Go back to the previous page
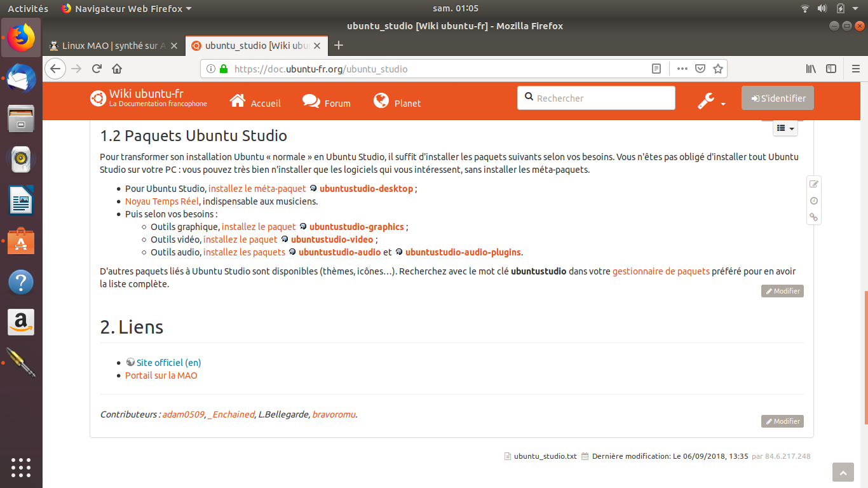Image resolution: width=868 pixels, height=488 pixels. click(x=55, y=69)
